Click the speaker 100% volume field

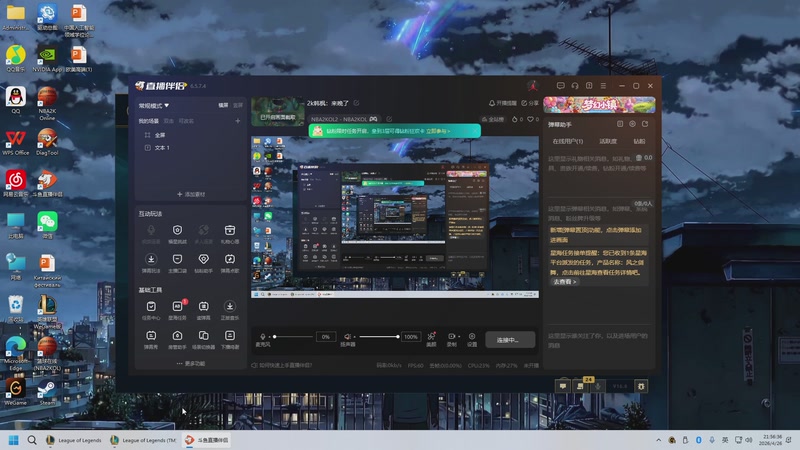411,337
